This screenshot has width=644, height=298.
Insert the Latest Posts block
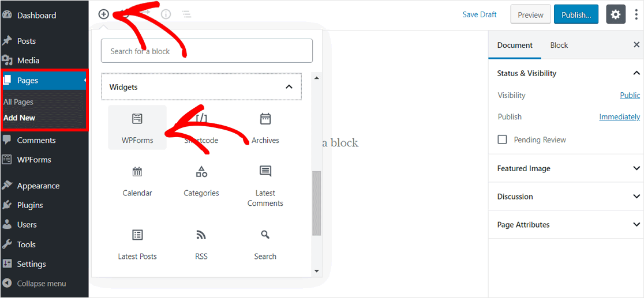(137, 244)
